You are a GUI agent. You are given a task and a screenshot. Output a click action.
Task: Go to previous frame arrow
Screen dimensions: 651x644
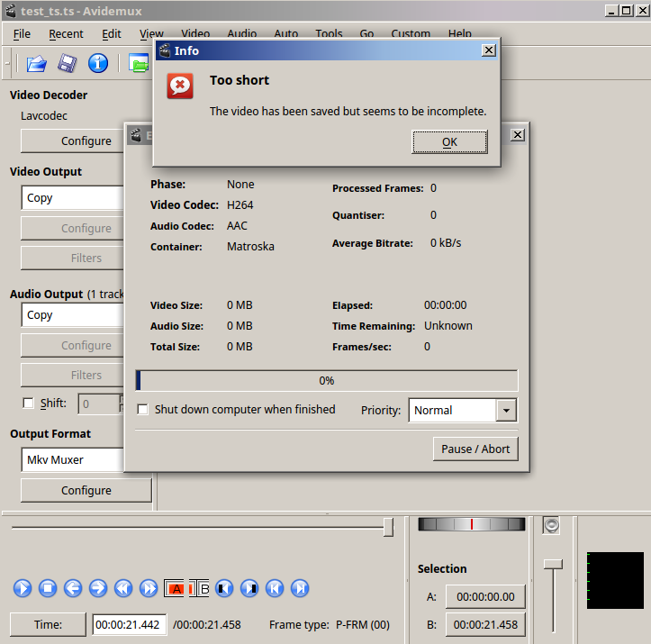(73, 588)
